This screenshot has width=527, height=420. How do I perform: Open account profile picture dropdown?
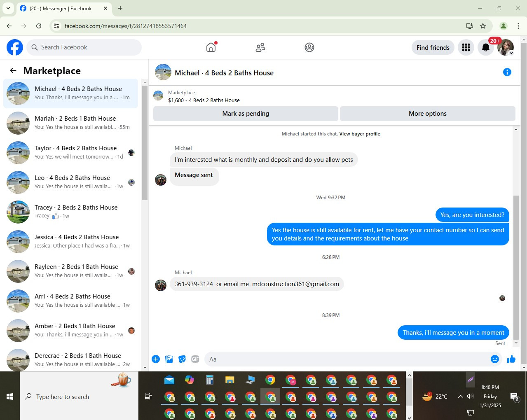coord(506,47)
